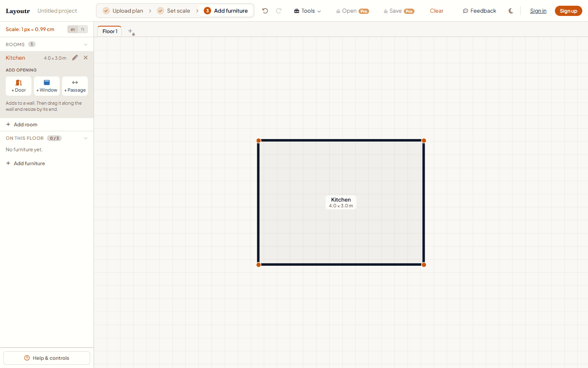Add a Door opening
The height and width of the screenshot is (368, 588).
coord(19,86)
